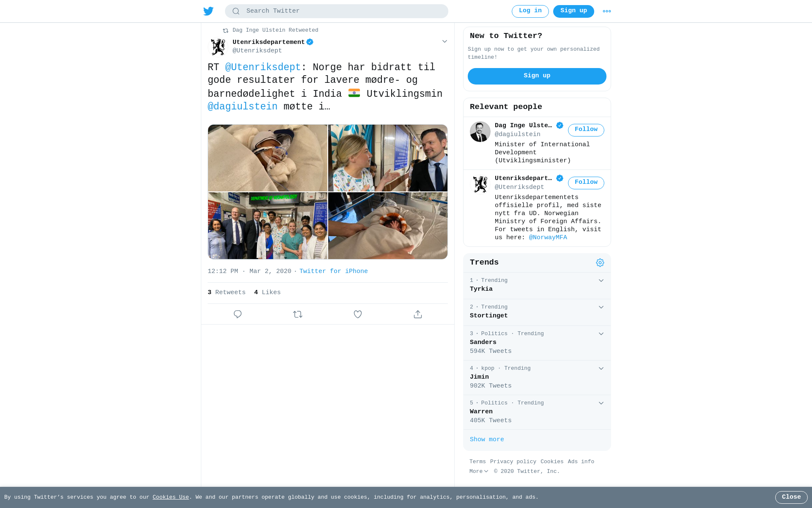
Task: Expand the More footer dropdown
Action: (479, 471)
